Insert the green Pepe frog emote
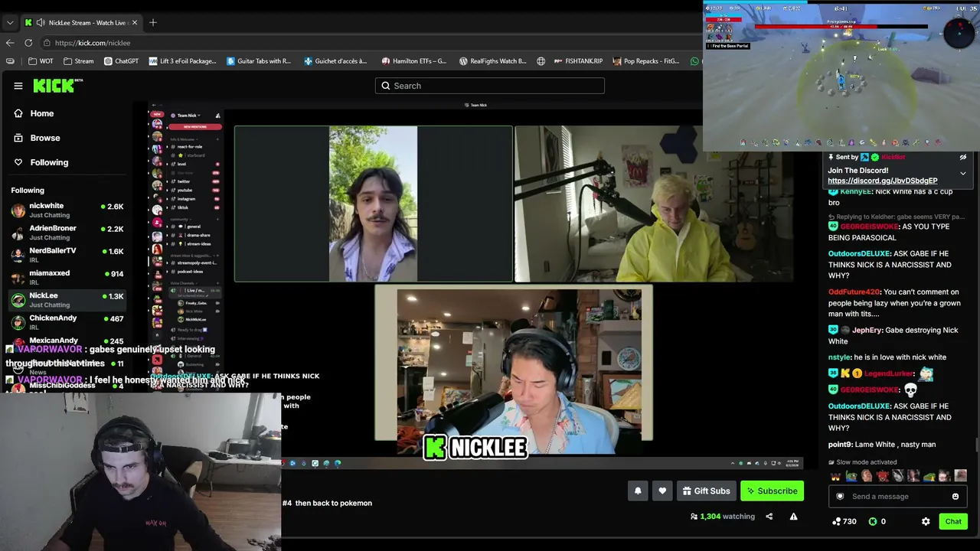 [x=851, y=476]
